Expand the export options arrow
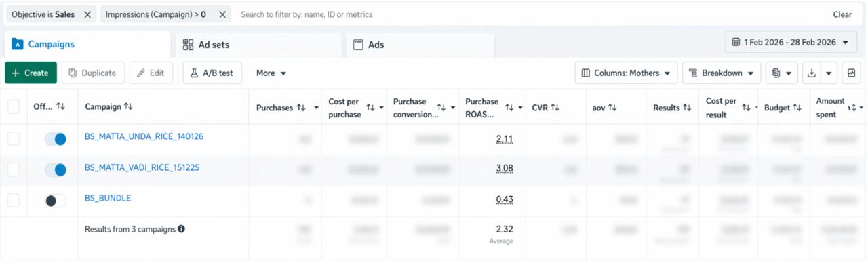This screenshot has height=263, width=868. click(x=829, y=73)
